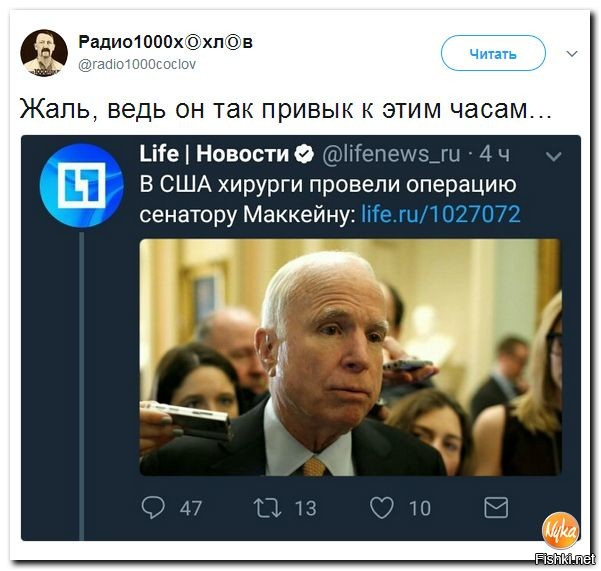The width and height of the screenshot is (601, 571).
Task: Open the senator photo in the tweet
Action: pos(350,357)
